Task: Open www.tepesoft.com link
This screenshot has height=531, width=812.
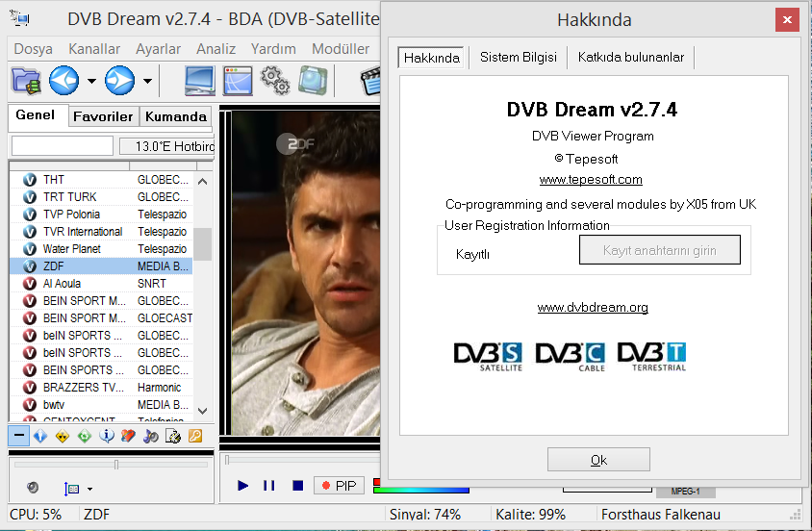Action: [x=591, y=180]
